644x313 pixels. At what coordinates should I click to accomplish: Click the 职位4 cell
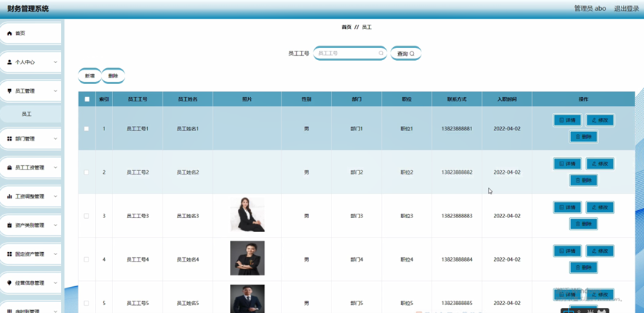[x=407, y=259]
